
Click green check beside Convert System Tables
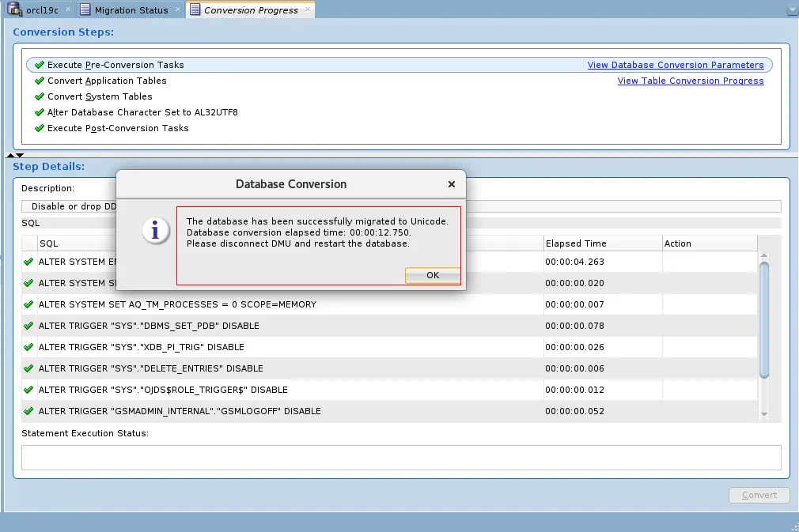40,96
